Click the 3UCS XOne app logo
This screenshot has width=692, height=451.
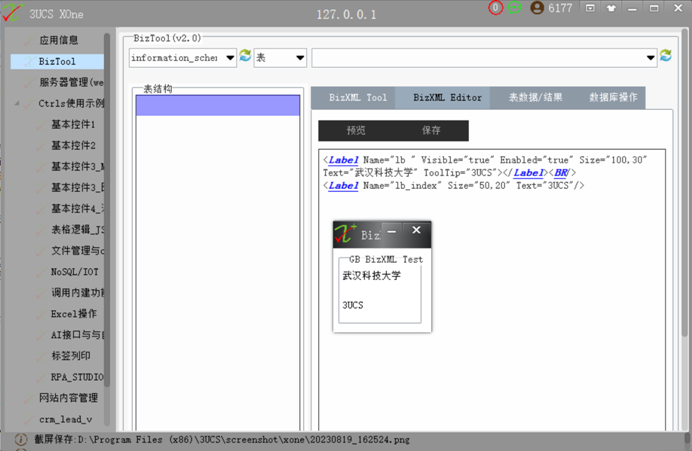click(x=11, y=12)
